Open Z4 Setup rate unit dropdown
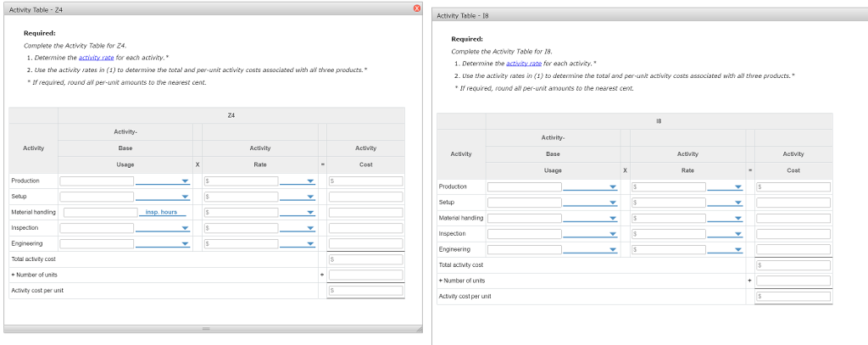 click(298, 197)
